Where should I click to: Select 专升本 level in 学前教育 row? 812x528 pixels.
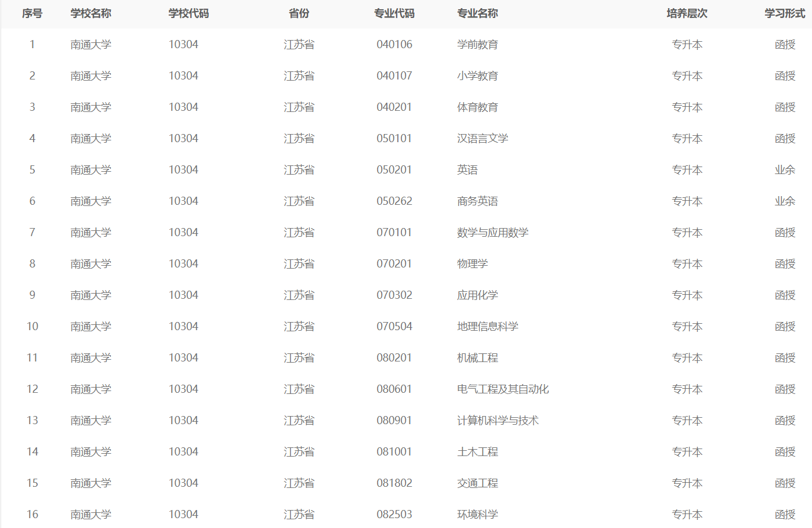pos(687,45)
